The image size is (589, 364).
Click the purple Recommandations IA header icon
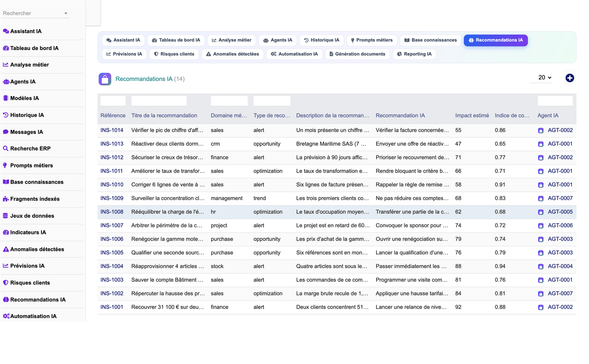point(105,79)
